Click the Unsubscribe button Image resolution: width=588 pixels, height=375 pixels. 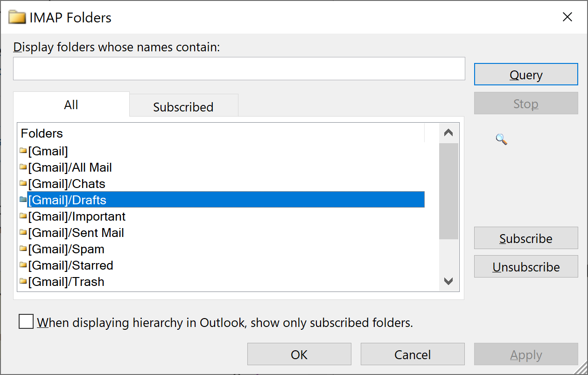[x=525, y=267]
